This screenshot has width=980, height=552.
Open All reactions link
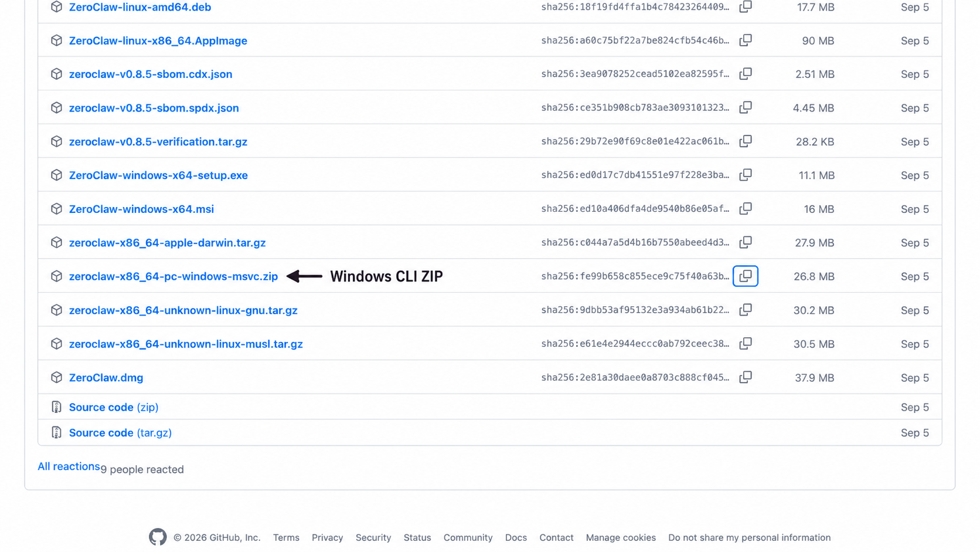pyautogui.click(x=69, y=466)
